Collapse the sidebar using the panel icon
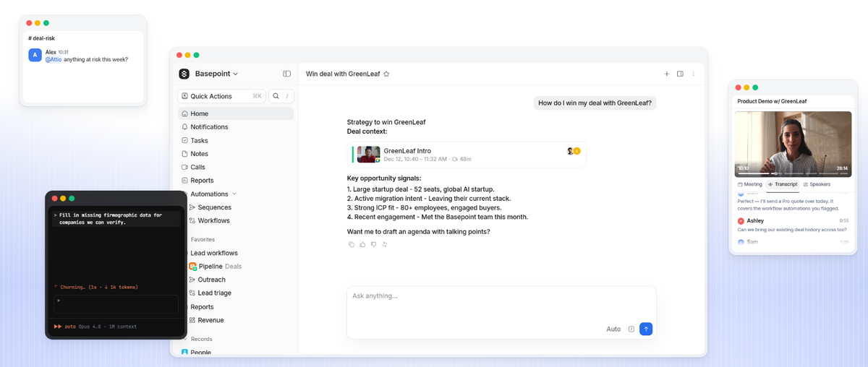The image size is (868, 367). pyautogui.click(x=286, y=74)
